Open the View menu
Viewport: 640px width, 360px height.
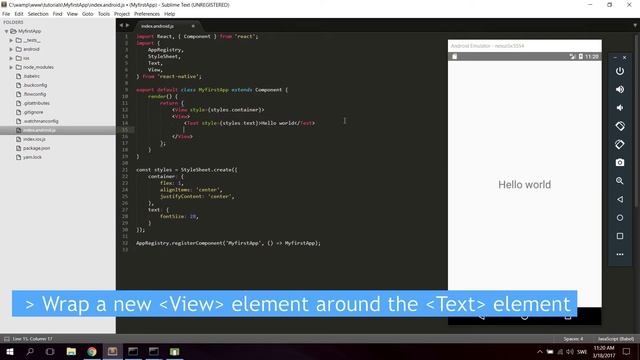[x=72, y=14]
